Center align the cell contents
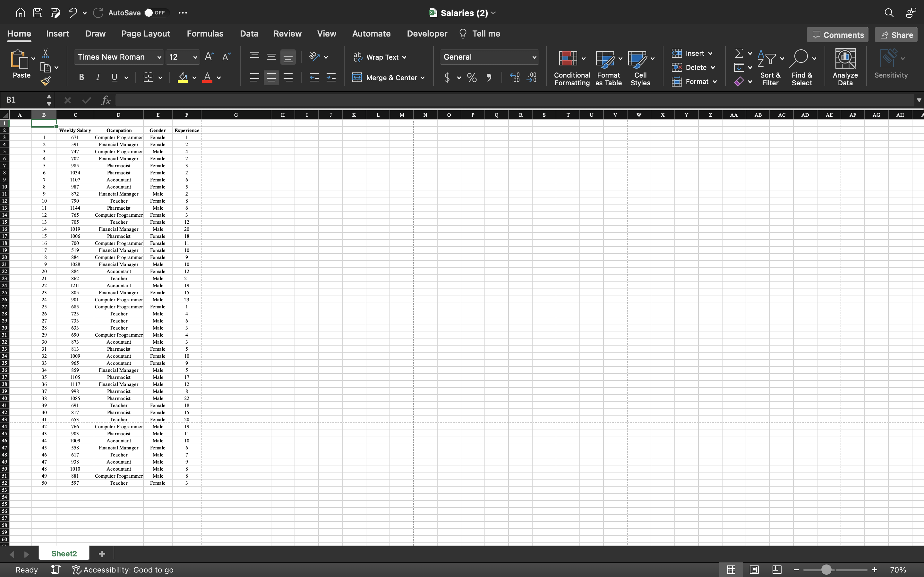 click(x=271, y=77)
